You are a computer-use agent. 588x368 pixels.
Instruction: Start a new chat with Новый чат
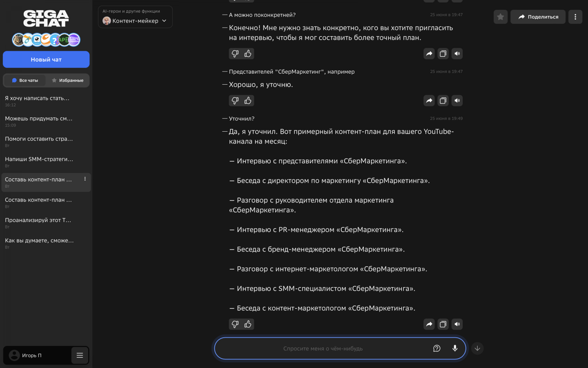click(x=46, y=60)
